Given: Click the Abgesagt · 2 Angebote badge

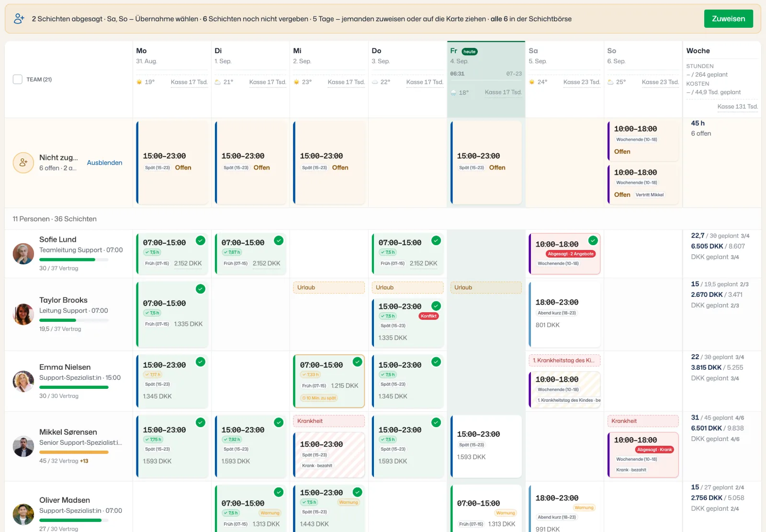Looking at the screenshot, I should 571,254.
